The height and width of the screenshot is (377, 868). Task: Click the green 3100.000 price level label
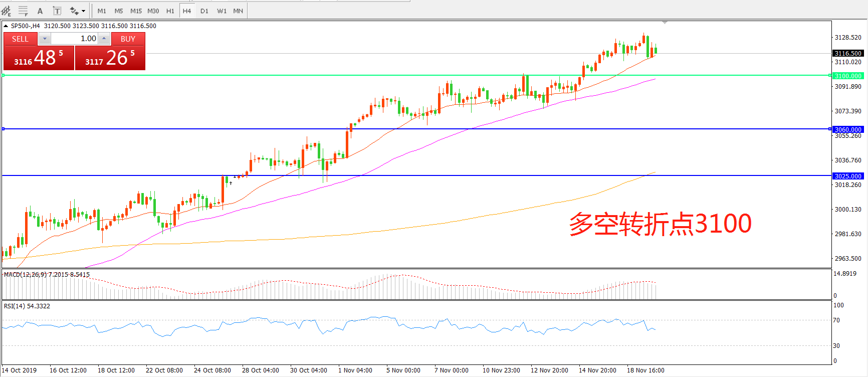pyautogui.click(x=847, y=76)
